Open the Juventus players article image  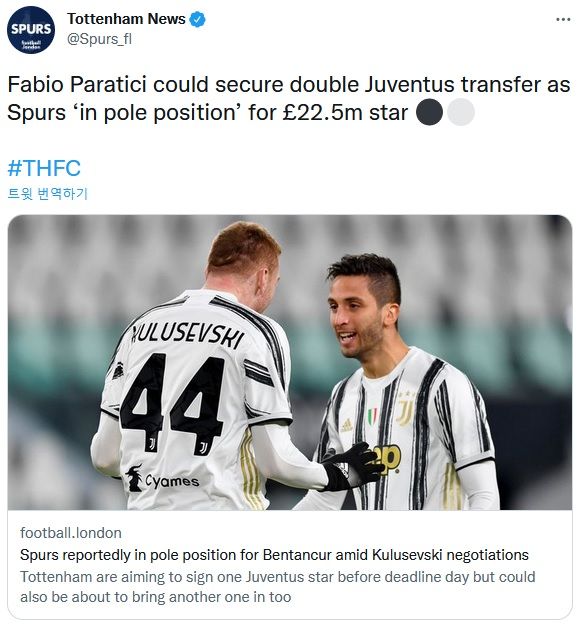click(x=289, y=362)
